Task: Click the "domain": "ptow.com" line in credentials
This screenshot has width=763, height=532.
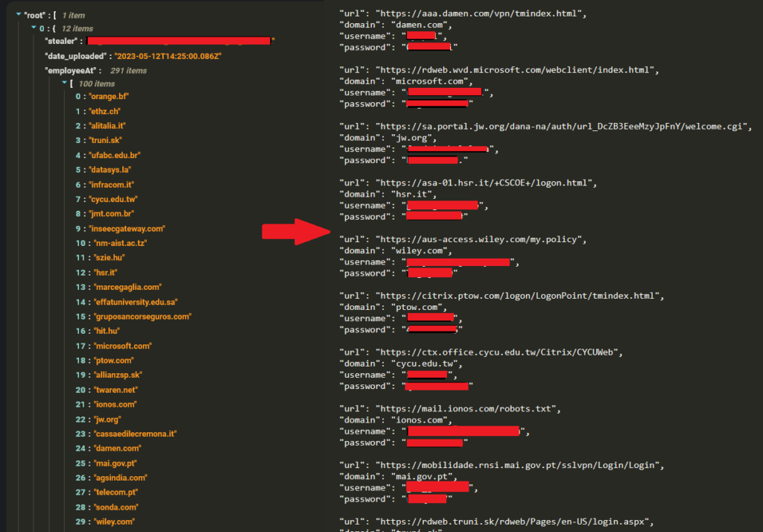Action: point(393,307)
